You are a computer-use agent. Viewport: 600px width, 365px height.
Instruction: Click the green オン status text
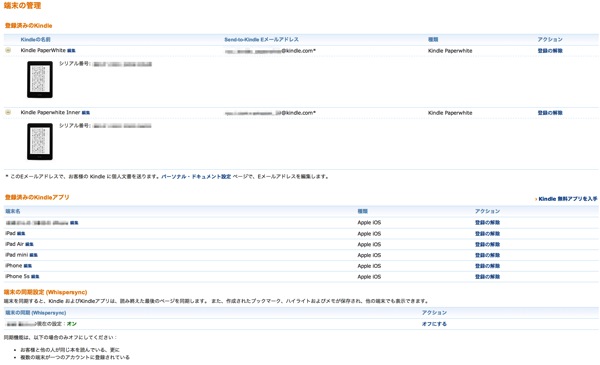[x=72, y=324]
